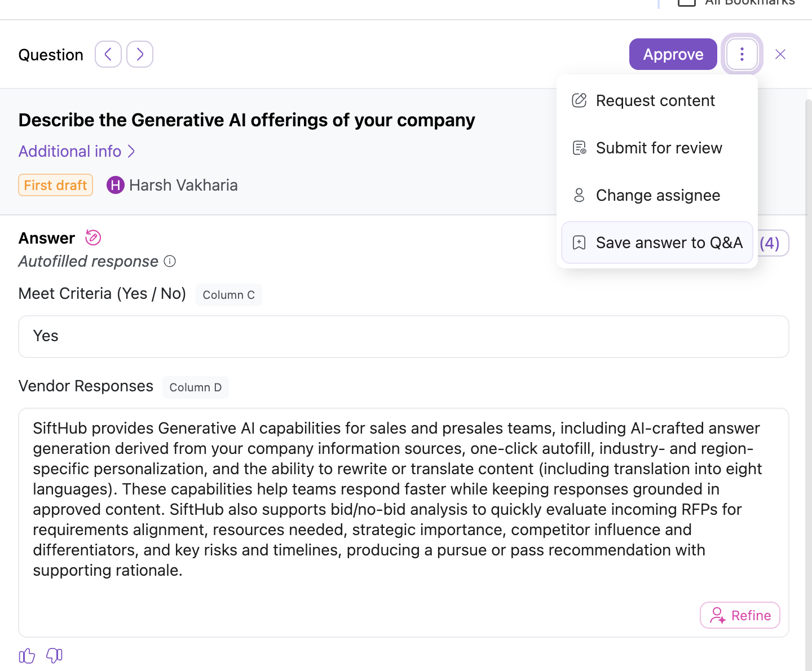
Task: Click the Meet Criteria Yes field
Action: (x=404, y=337)
